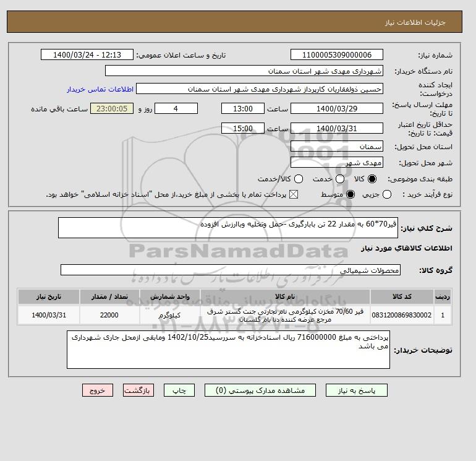Screen dimensions: 476x461
Task: Click the goods group field محصولات شیمیائی
Action: click(x=231, y=270)
